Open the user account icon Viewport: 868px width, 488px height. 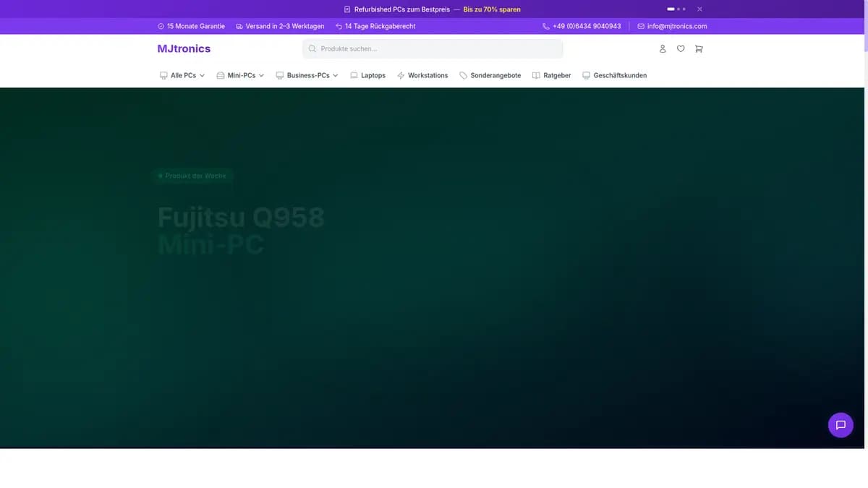pyautogui.click(x=663, y=48)
